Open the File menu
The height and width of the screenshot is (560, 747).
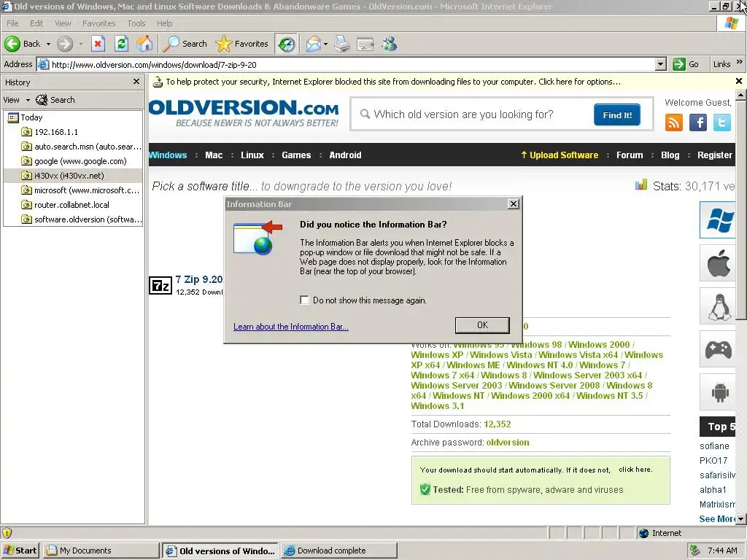[x=12, y=23]
